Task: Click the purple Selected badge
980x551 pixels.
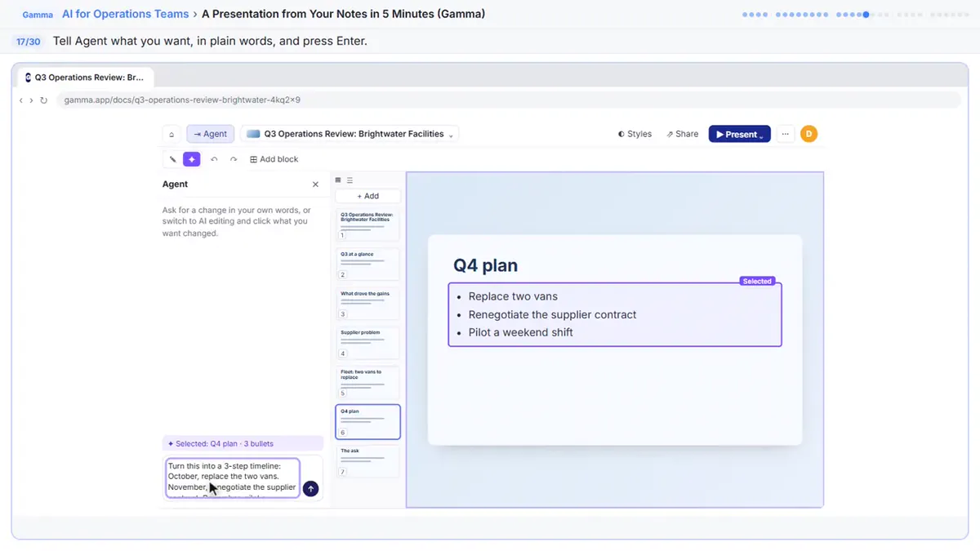Action: point(757,281)
